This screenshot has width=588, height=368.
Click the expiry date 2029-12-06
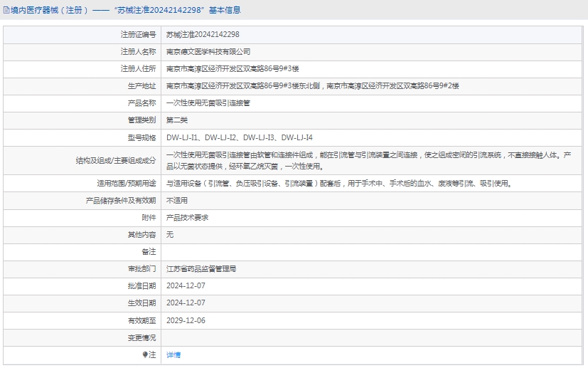point(186,320)
